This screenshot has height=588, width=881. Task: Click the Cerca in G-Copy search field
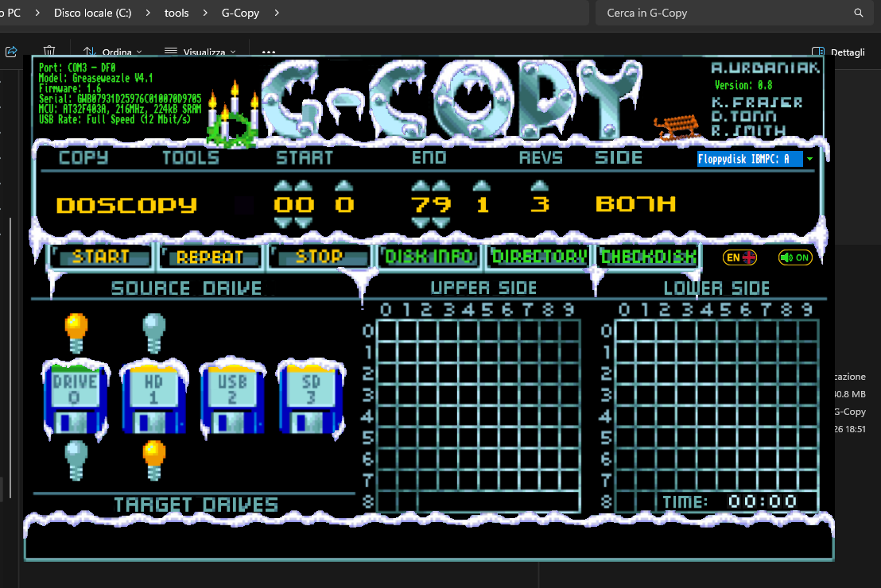(x=724, y=13)
